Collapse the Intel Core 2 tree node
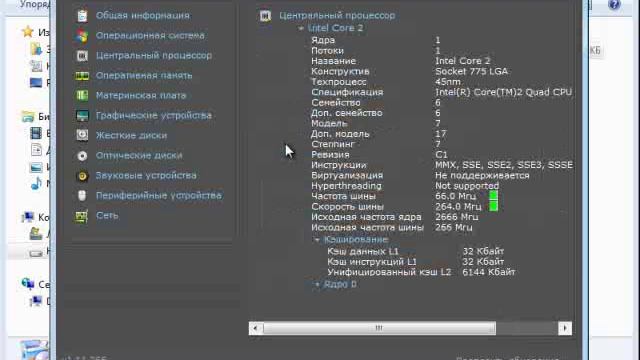This screenshot has width=640, height=360. 301,28
